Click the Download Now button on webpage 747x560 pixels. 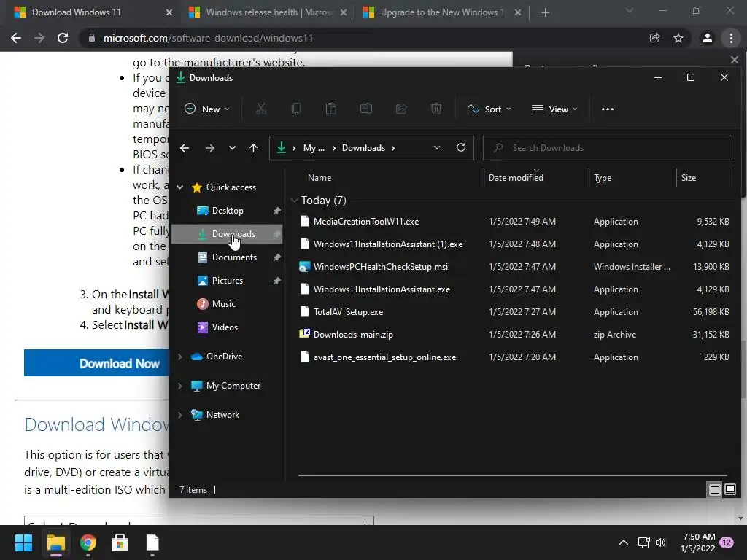[x=97, y=363]
